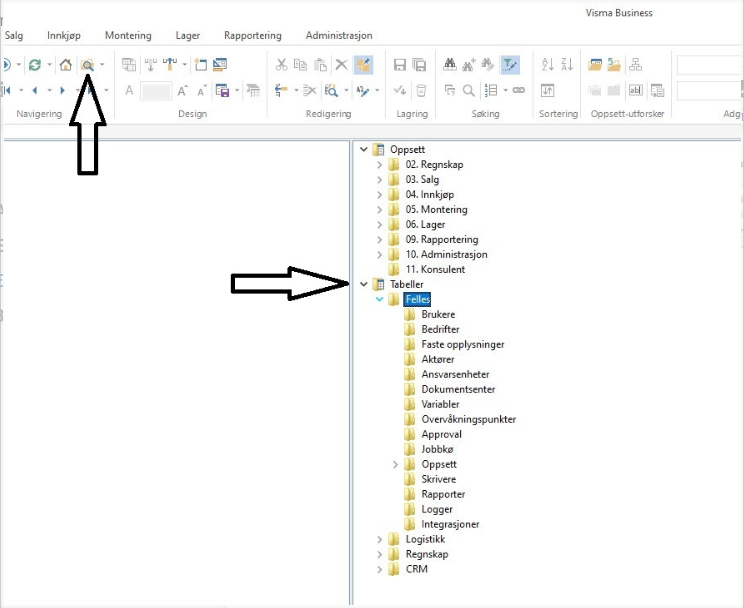Open dropdown beside purple save layout icon

point(237,90)
